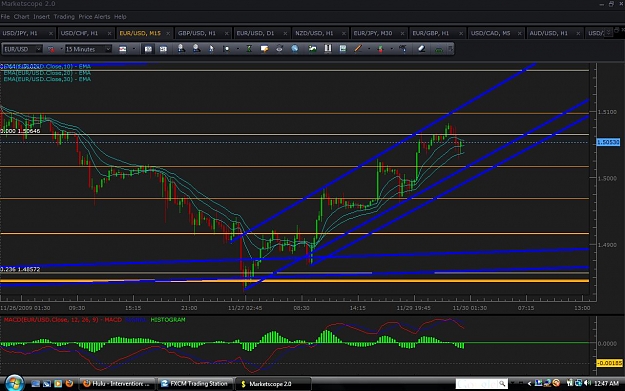This screenshot has width=625, height=391.
Task: Select the mouse cursor pointer tool
Action: point(211,49)
